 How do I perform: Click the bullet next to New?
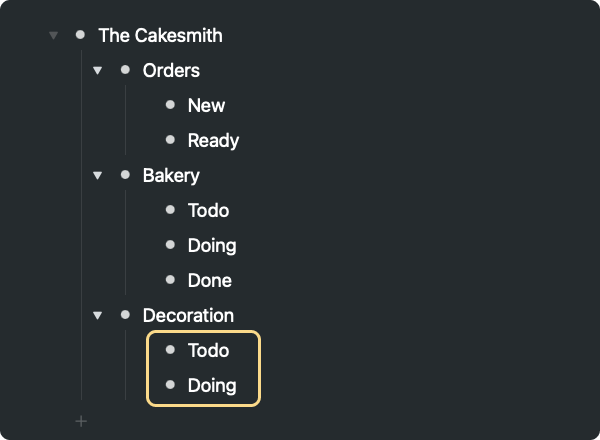pos(170,105)
